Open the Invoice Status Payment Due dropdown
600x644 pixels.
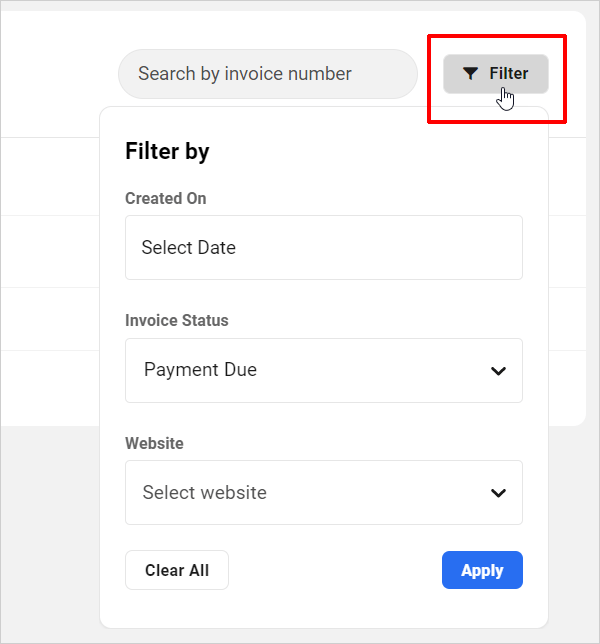324,370
